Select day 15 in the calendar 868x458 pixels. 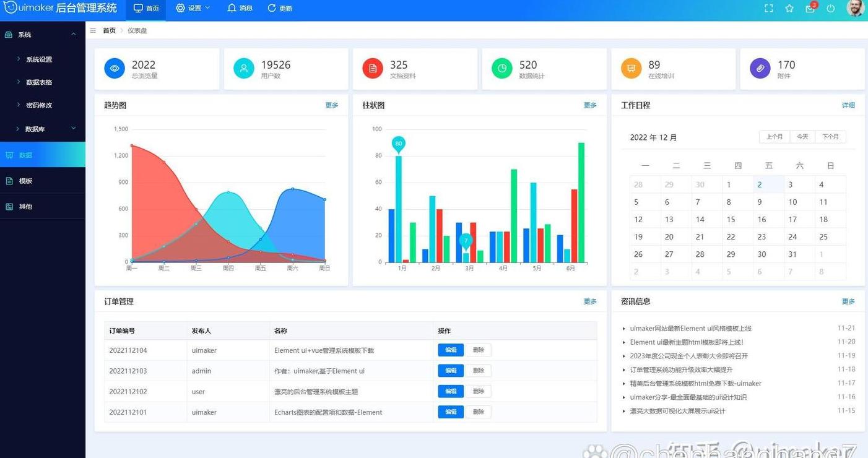[737, 219]
